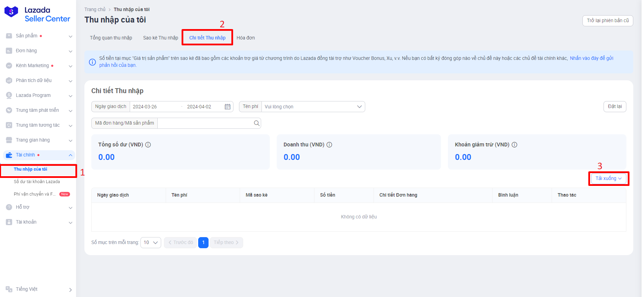The image size is (644, 297).
Task: Click Trở lại phiên bản cũ button
Action: (x=607, y=21)
